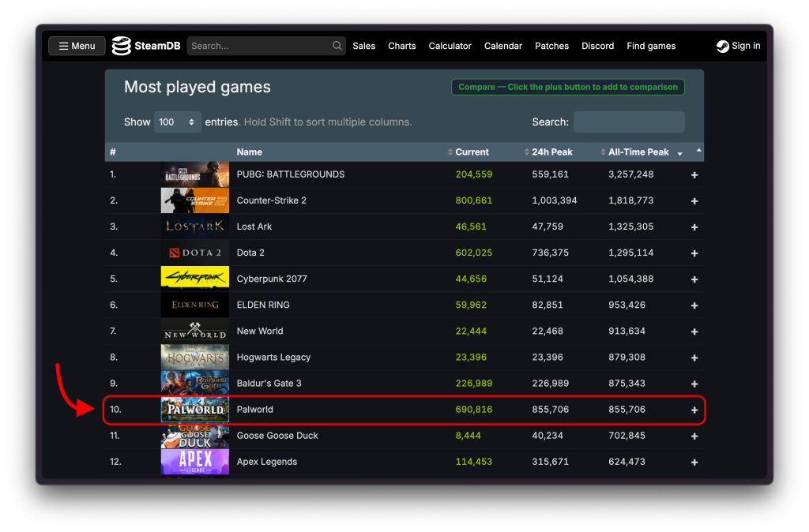
Task: Click the search magnifier icon
Action: [337, 46]
